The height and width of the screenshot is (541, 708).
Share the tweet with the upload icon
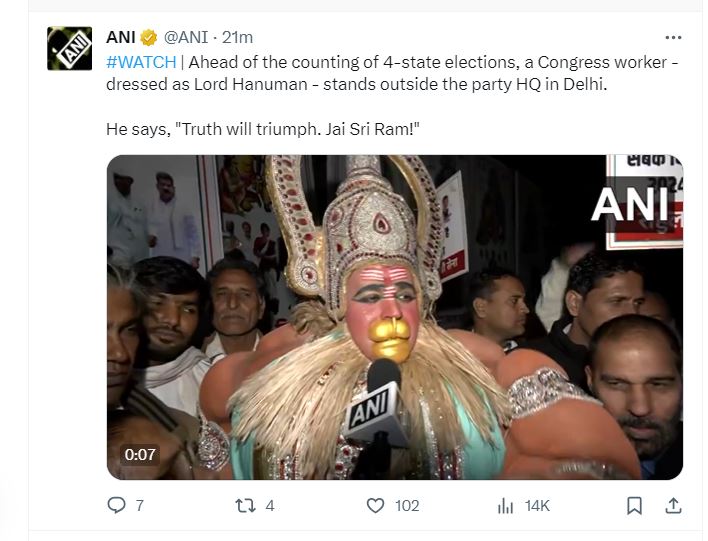[x=673, y=506]
